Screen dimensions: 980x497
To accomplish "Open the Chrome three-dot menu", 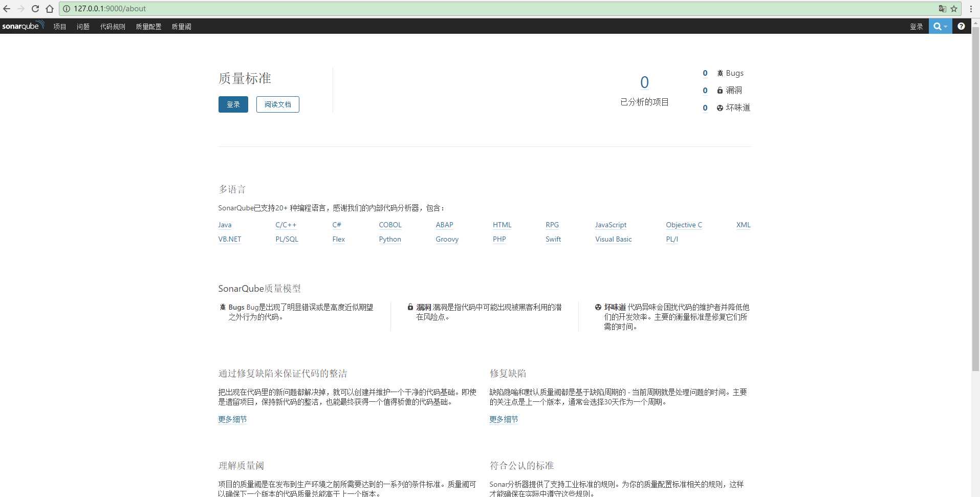I will point(971,9).
